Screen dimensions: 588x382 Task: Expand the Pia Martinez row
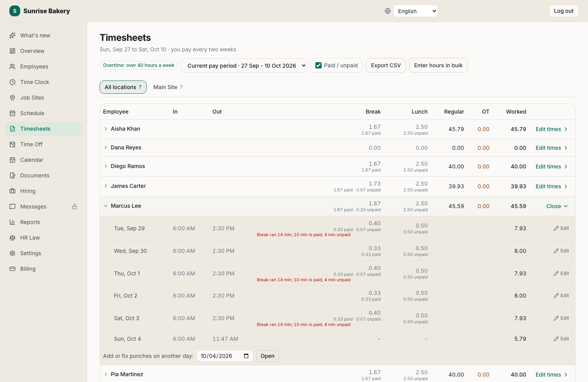tap(105, 374)
